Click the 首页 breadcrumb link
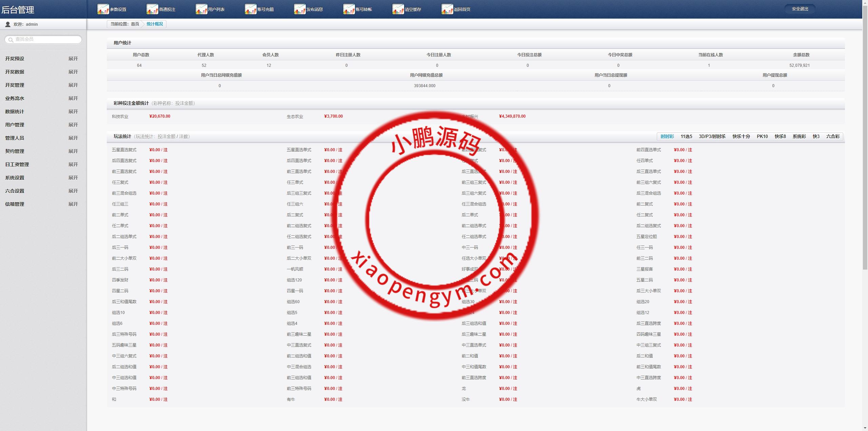 [135, 24]
